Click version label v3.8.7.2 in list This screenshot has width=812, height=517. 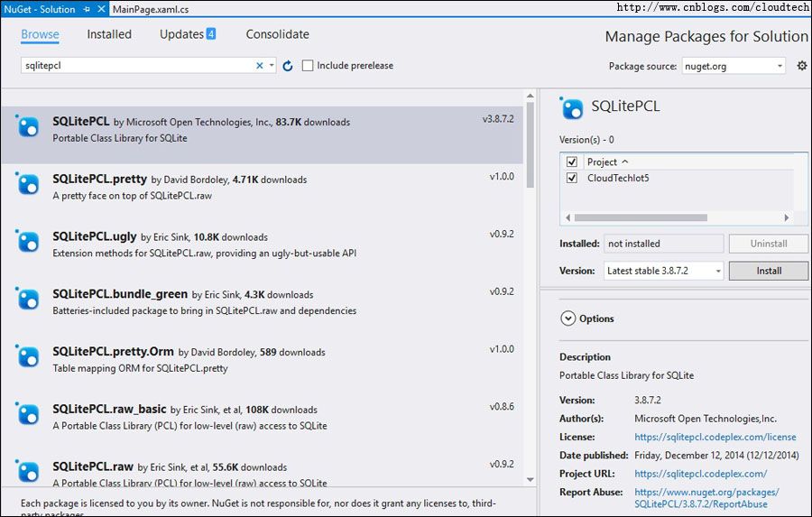[x=498, y=118]
